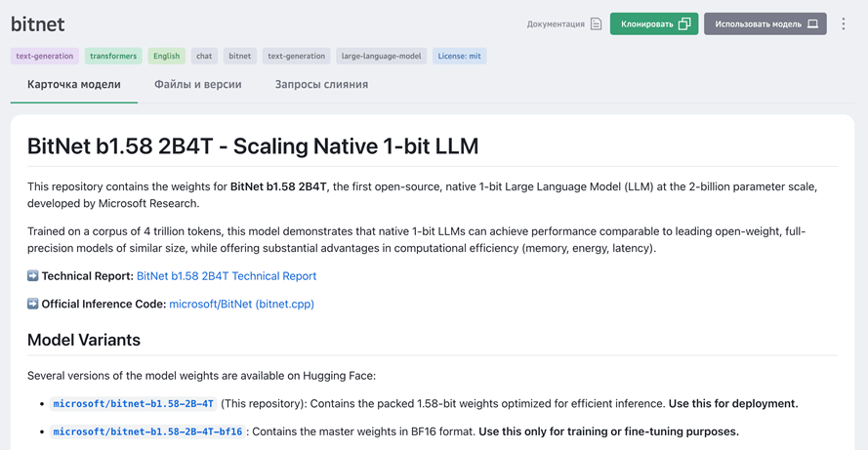
Task: Open the BitNet b1.58 2B4T Technical Report link
Action: tap(227, 276)
